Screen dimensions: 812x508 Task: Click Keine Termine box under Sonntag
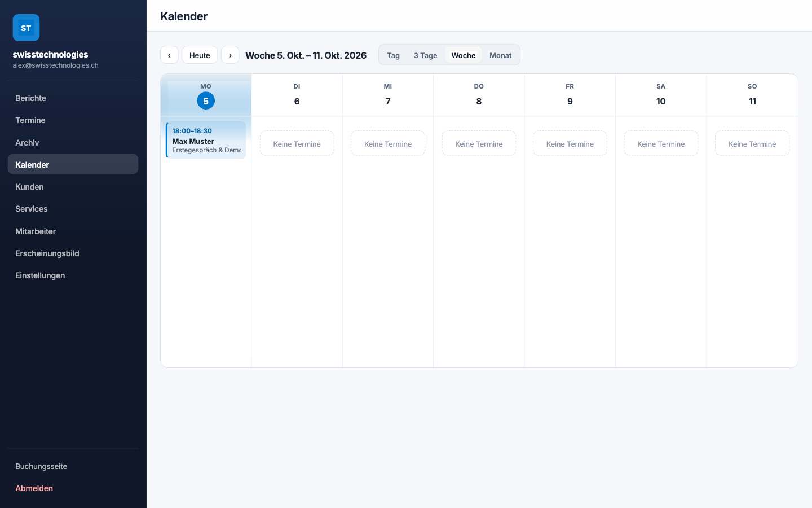(752, 143)
